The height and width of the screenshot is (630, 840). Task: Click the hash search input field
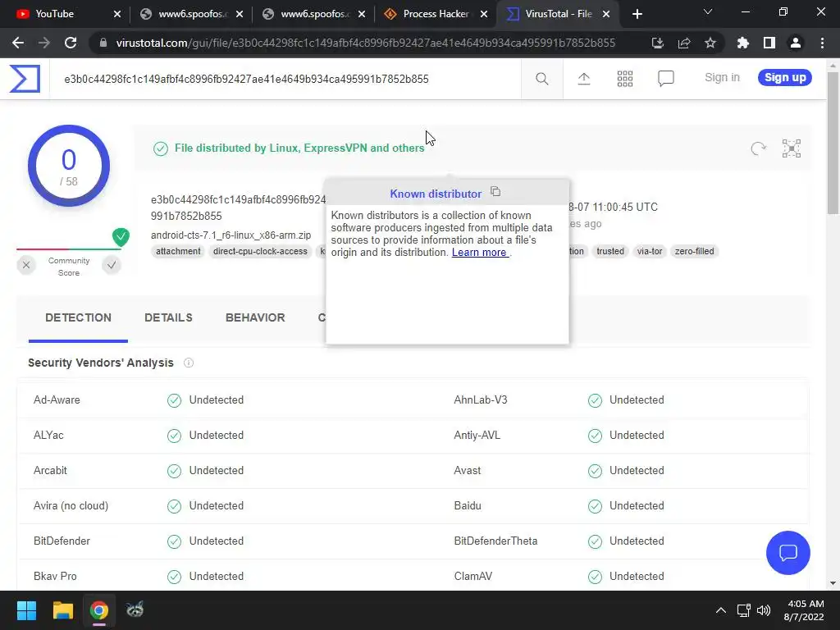[x=285, y=80]
